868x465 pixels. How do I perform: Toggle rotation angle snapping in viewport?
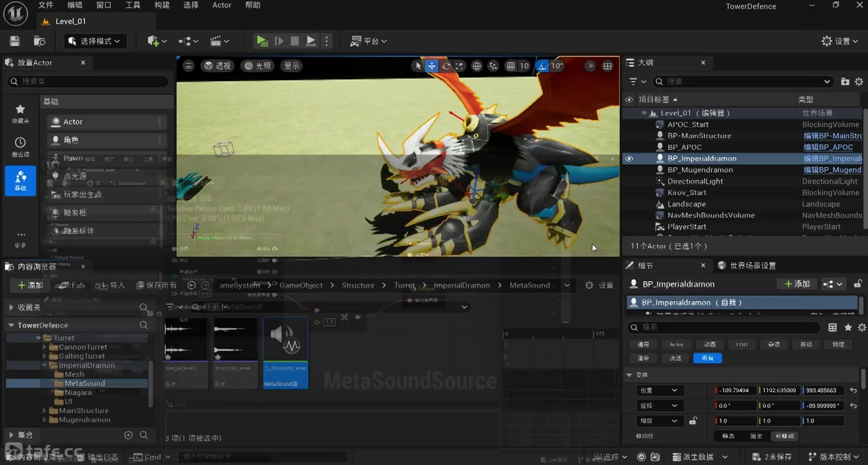pos(542,66)
